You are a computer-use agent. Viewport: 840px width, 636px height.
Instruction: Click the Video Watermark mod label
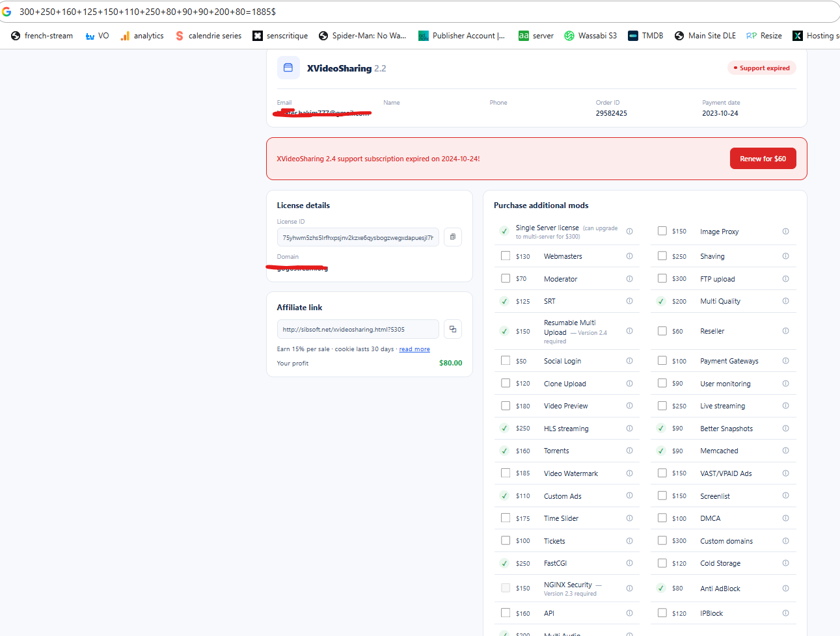(571, 473)
